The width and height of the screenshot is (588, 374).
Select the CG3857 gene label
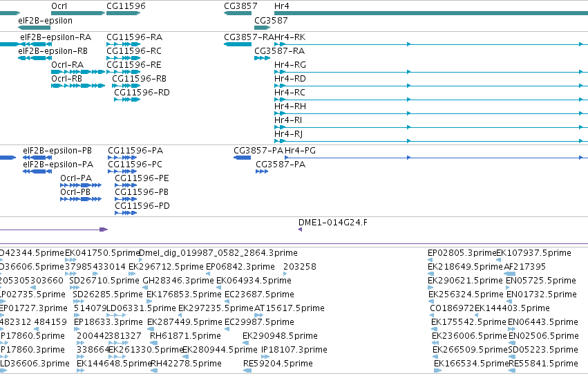[x=240, y=6]
